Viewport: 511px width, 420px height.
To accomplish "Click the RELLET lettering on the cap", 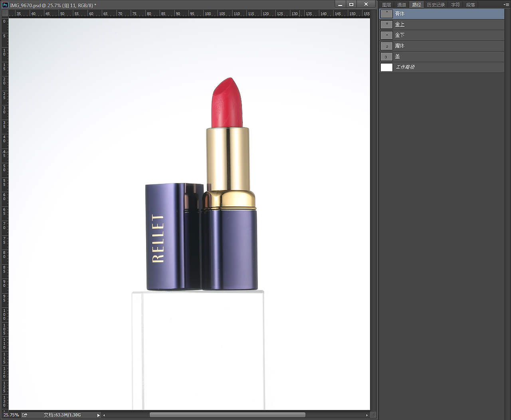I will click(x=158, y=238).
